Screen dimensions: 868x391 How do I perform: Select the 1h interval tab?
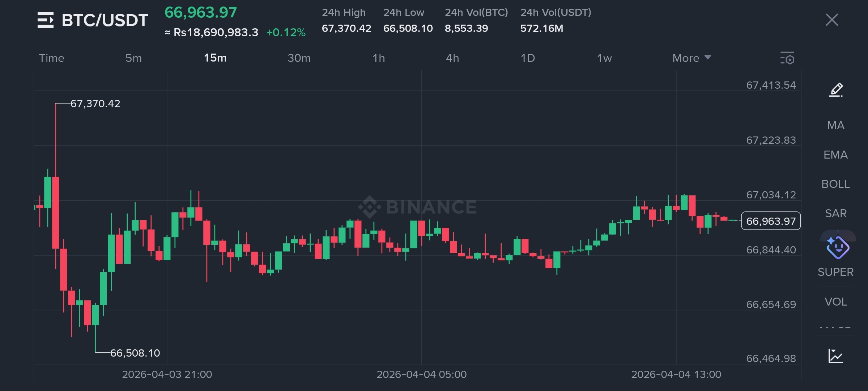tap(379, 58)
